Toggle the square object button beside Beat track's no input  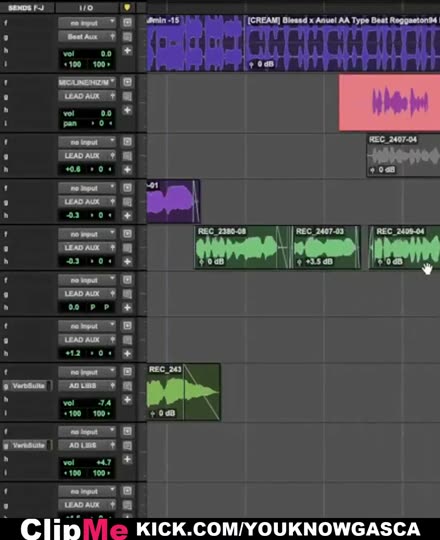[127, 22]
